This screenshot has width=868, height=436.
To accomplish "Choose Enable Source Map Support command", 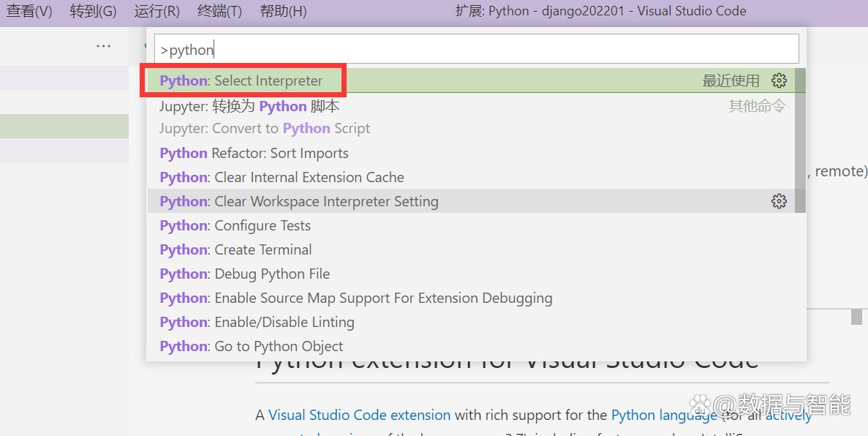I will (x=355, y=298).
